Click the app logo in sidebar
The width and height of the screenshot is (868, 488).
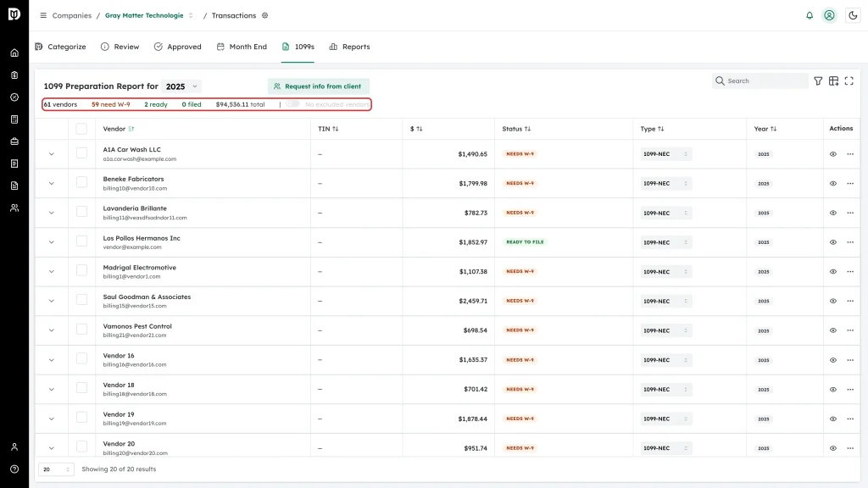(14, 14)
